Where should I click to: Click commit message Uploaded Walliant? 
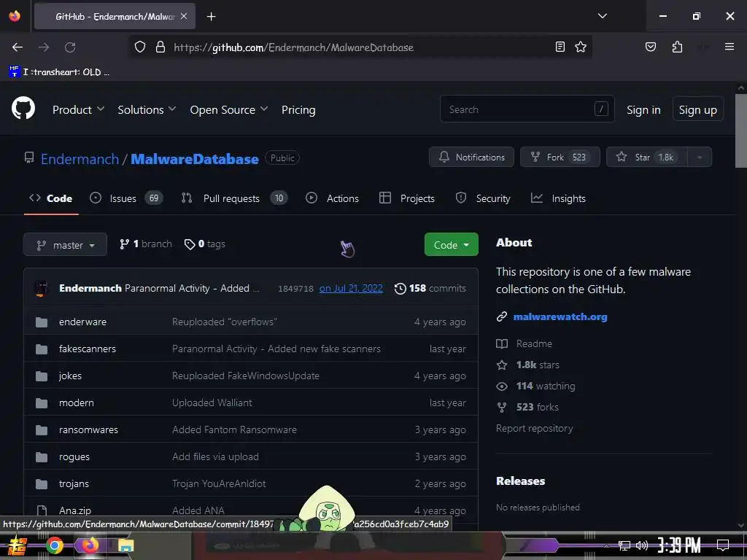pyautogui.click(x=212, y=402)
